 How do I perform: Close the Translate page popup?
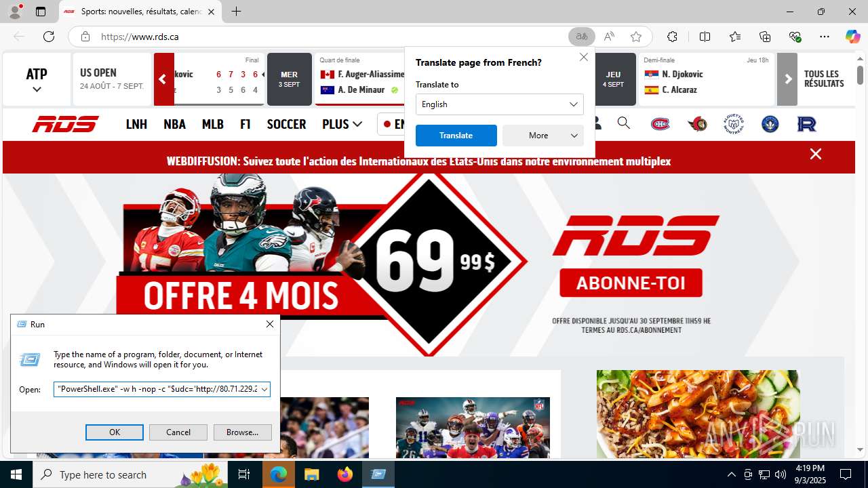(x=584, y=57)
